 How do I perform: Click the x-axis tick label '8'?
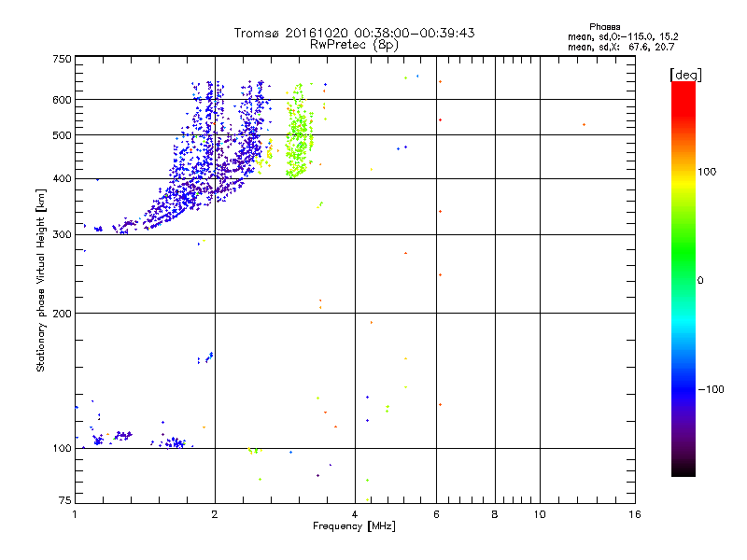tap(495, 514)
